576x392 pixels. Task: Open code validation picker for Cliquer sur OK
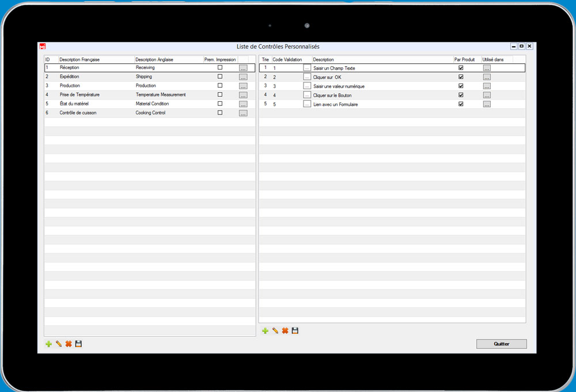tap(307, 77)
